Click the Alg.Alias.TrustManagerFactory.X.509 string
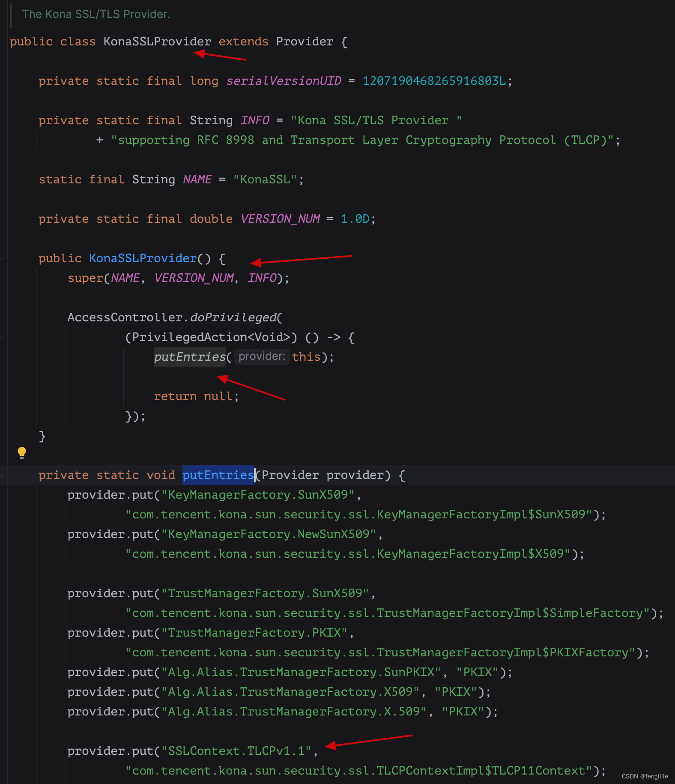This screenshot has height=784, width=675. tap(293, 712)
